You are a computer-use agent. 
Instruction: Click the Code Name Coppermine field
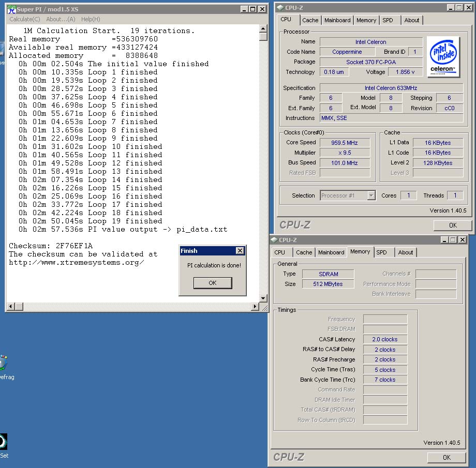pyautogui.click(x=347, y=52)
